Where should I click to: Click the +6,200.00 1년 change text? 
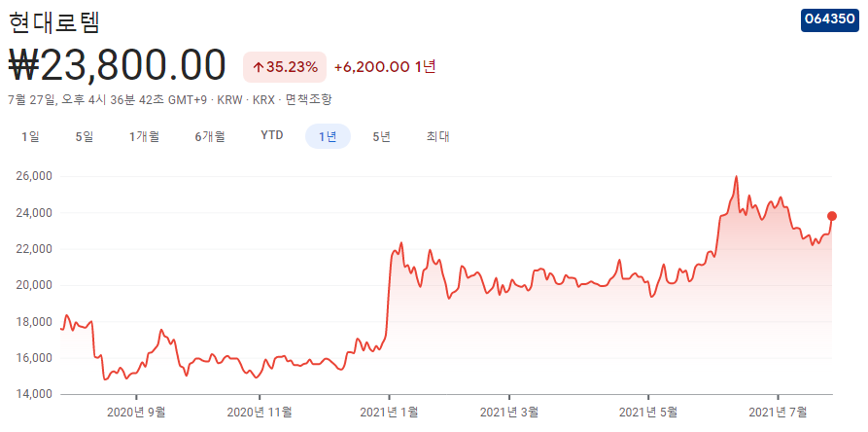pos(385,67)
